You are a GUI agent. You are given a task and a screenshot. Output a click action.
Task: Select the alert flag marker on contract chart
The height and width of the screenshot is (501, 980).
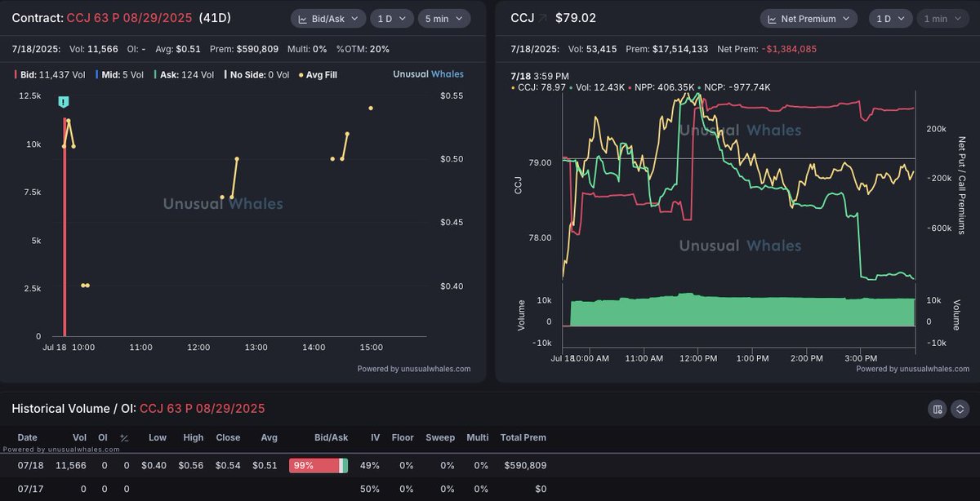[64, 101]
